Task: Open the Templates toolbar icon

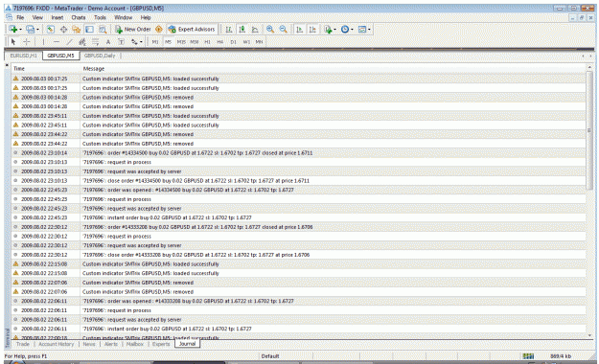Action: pos(361,30)
